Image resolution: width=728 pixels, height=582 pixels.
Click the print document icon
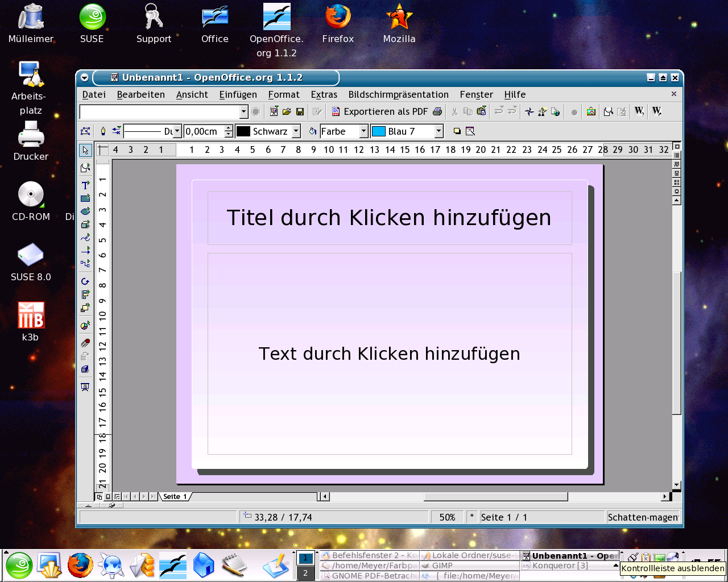(x=437, y=111)
